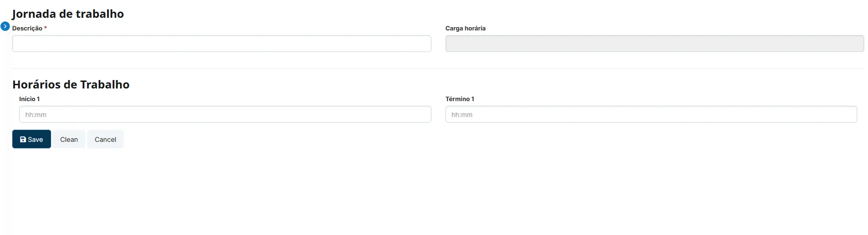Click the Descrição field label
Screen dimensions: 868x235
(x=27, y=28)
